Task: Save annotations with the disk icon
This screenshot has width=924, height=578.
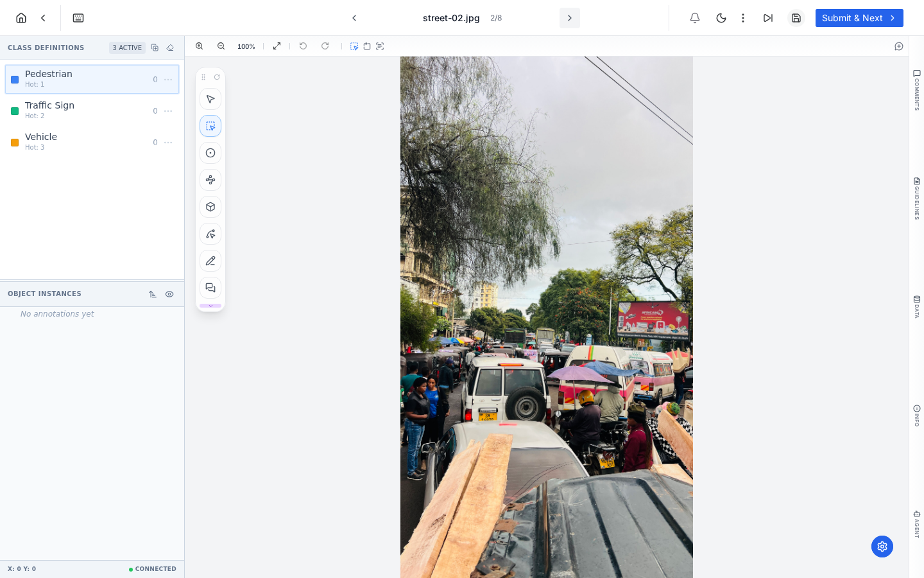Action: pyautogui.click(x=796, y=18)
